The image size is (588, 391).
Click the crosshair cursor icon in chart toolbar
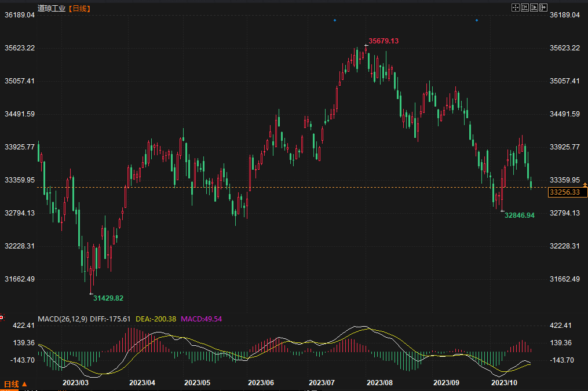pyautogui.click(x=515, y=8)
